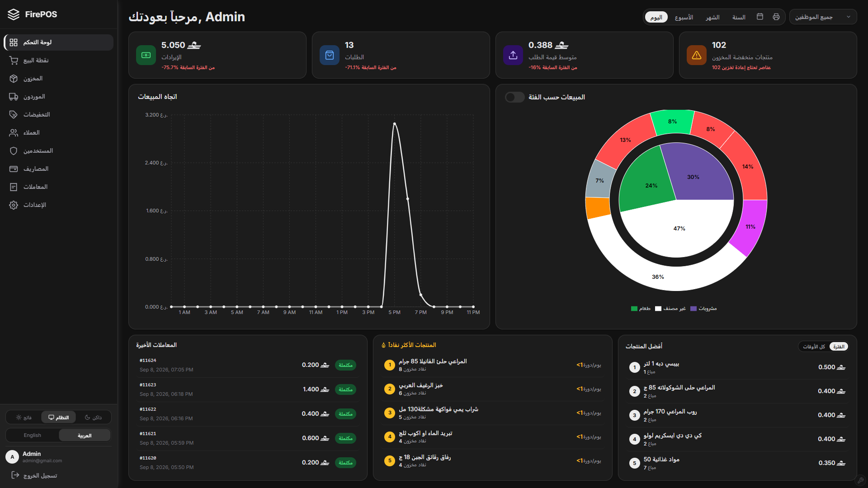868x488 pixels.
Task: Click the FirePOS logo icon
Action: (14, 14)
